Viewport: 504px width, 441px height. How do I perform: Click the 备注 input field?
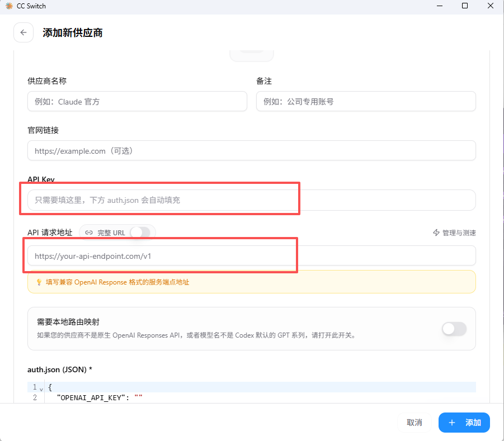click(366, 102)
